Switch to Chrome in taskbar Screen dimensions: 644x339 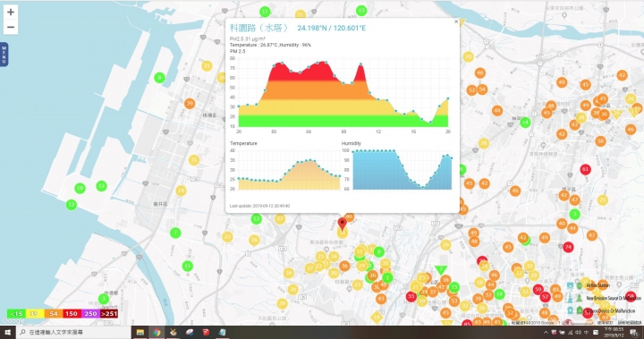point(157,332)
